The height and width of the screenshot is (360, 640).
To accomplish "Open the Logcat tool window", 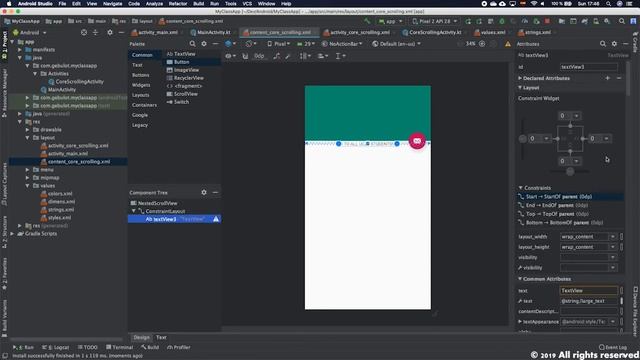I will pos(56,347).
